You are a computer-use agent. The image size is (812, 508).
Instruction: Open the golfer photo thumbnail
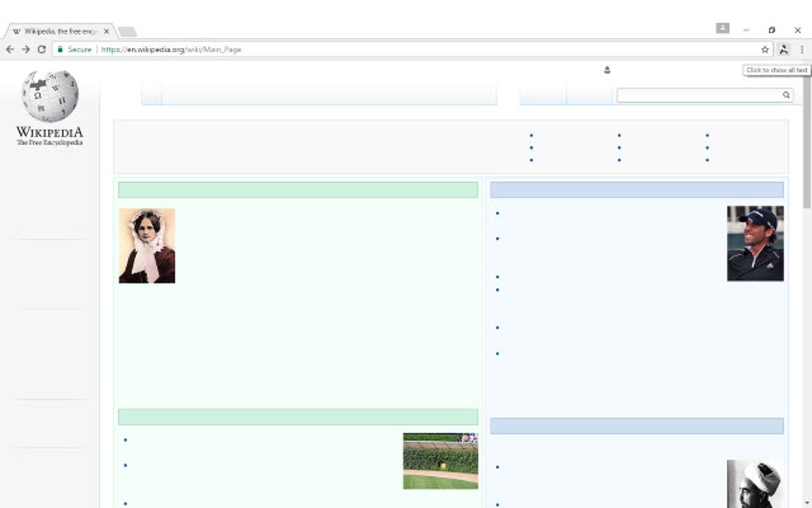pos(755,242)
